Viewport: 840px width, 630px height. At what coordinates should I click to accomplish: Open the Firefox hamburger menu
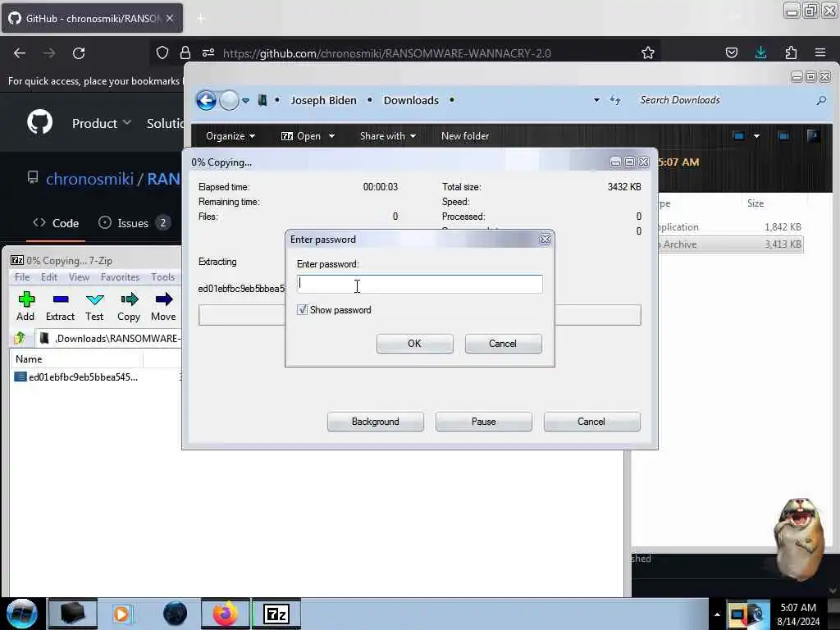[820, 52]
